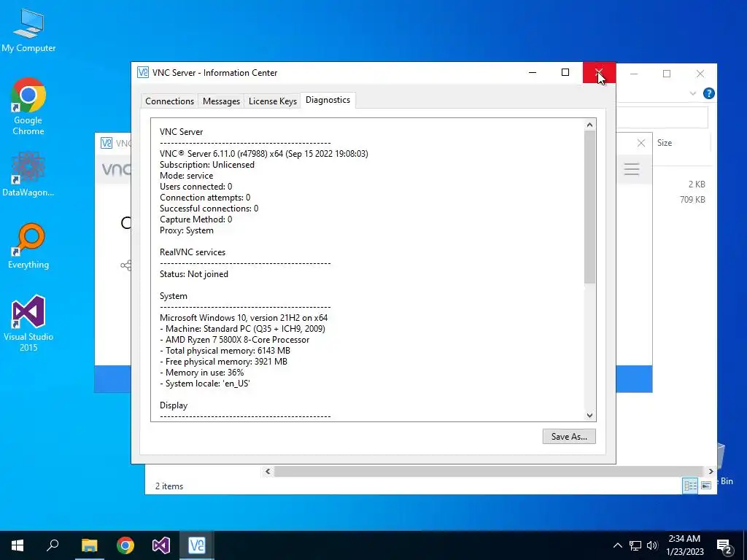
Task: Switch File Explorer to details view
Action: click(x=690, y=486)
